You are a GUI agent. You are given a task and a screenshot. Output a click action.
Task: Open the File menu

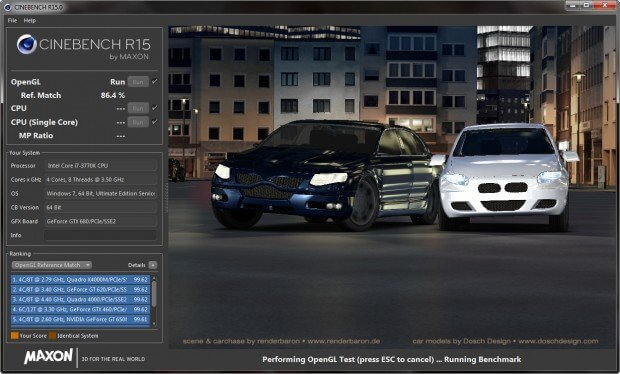12,20
